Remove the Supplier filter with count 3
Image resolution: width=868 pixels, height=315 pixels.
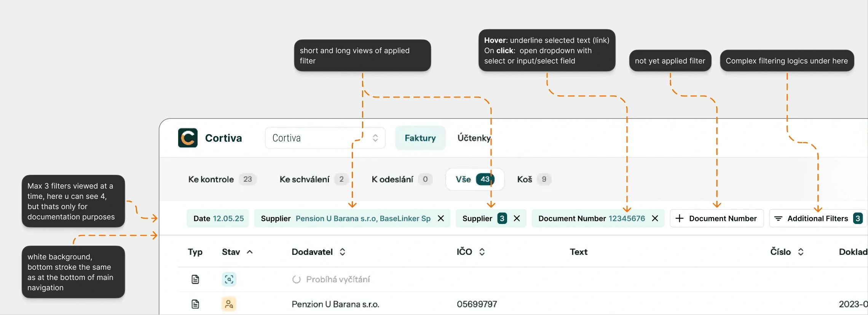click(517, 219)
